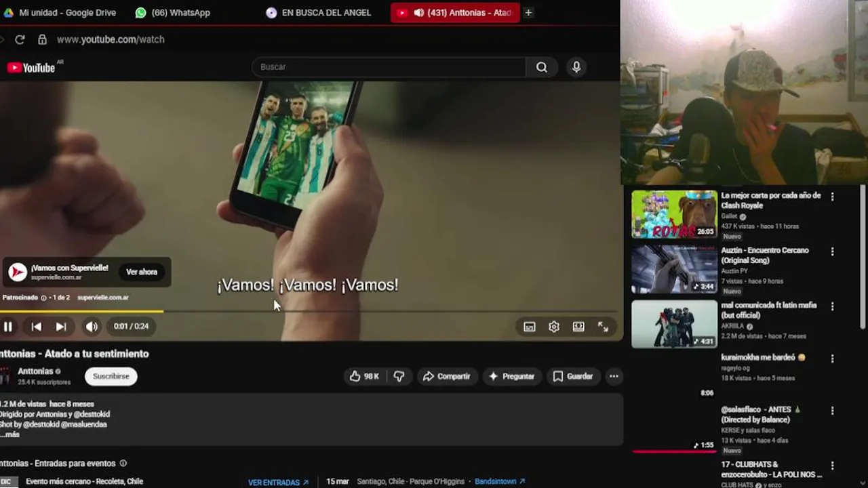This screenshot has width=868, height=488.
Task: Open Auztin Encuentro Cercano thumbnail
Action: [674, 269]
